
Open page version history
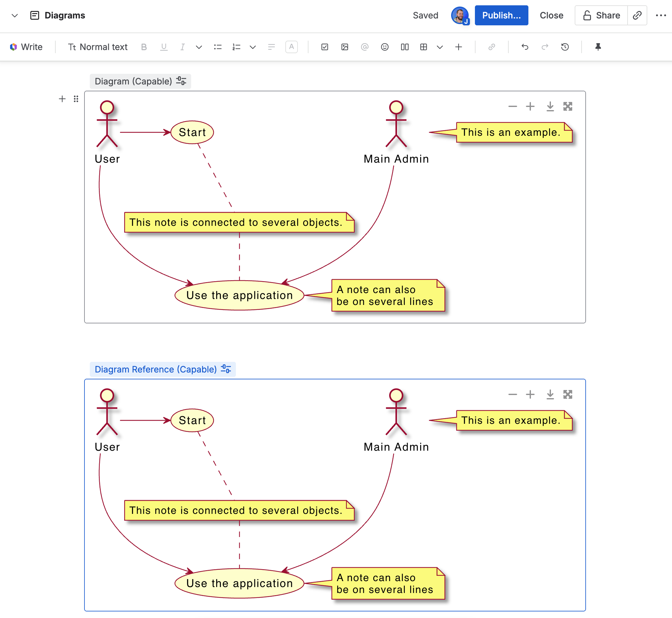click(x=565, y=47)
